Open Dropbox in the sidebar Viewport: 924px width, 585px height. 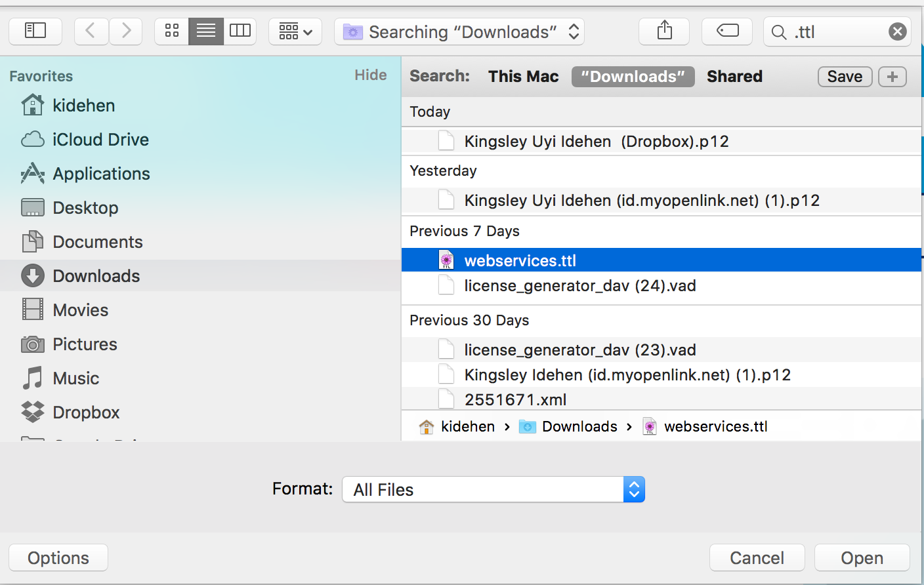200,413
